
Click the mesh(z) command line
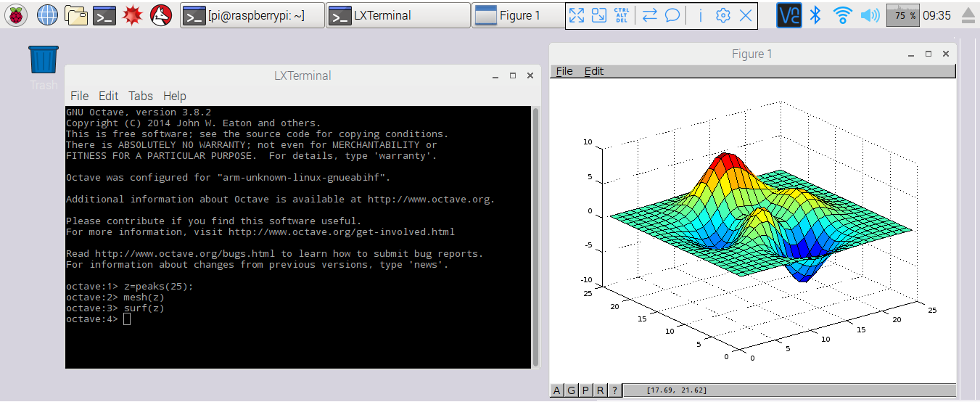click(115, 298)
